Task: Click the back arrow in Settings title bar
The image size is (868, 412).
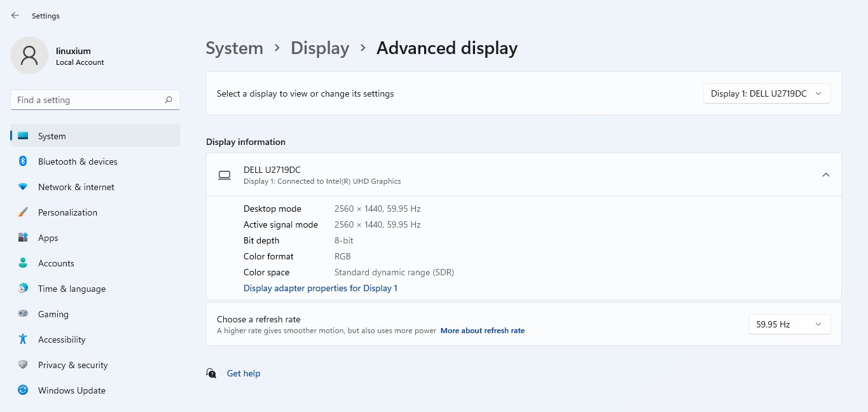Action: pos(15,15)
